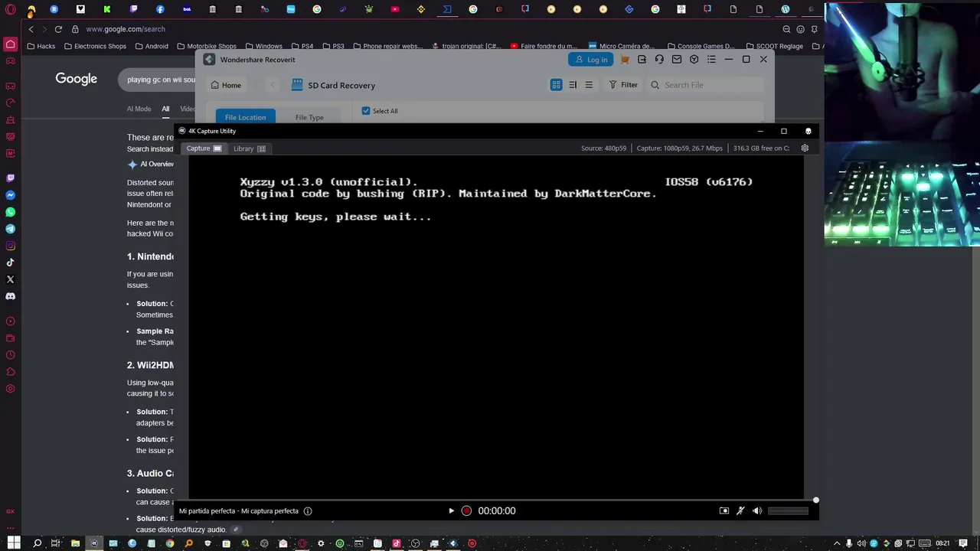Select the Capture tab in 4K Capture Utility
Viewport: 980px width, 551px height.
[204, 148]
